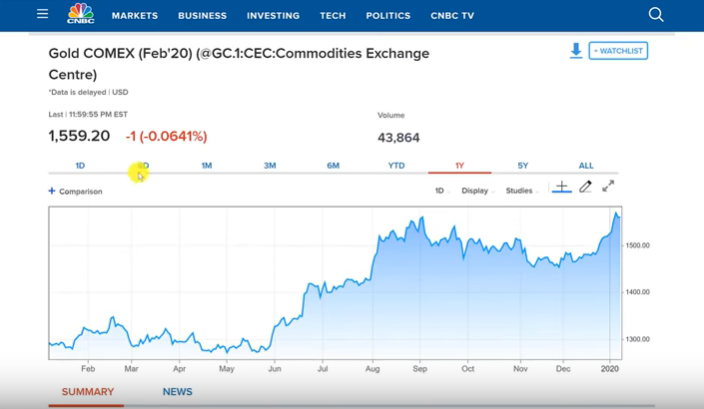
Task: Select the 1D time range
Action: (80, 165)
